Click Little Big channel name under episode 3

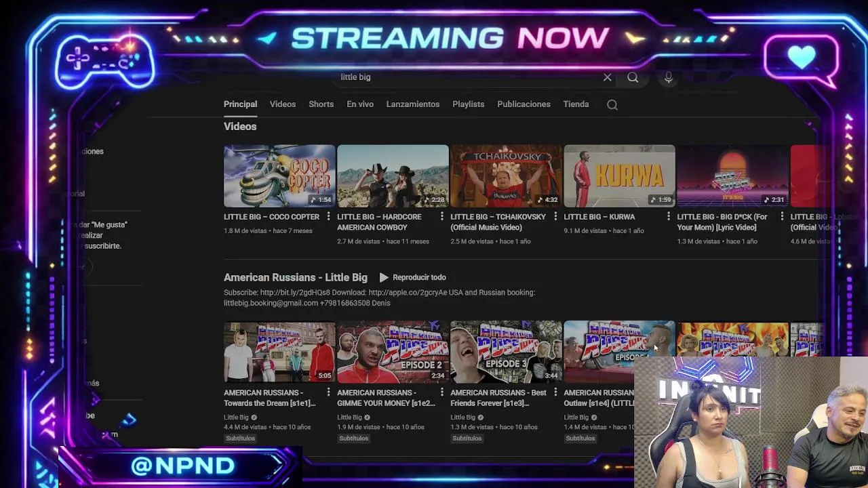click(x=462, y=418)
